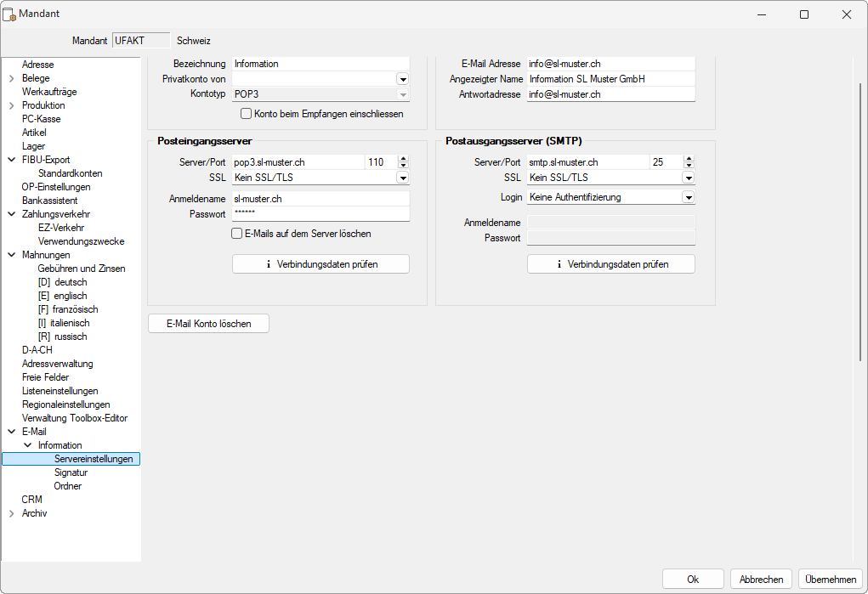Open the incoming server SSL dropdown

[x=403, y=178]
